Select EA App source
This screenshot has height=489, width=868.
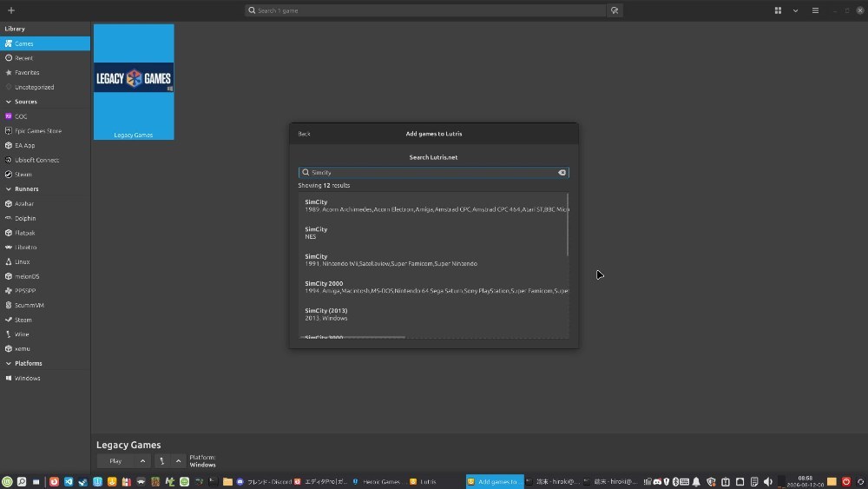pyautogui.click(x=45, y=145)
